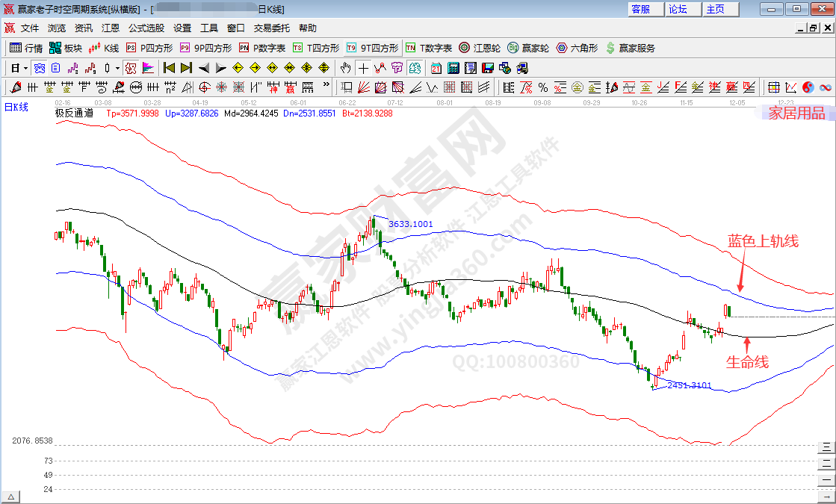
Task: Click the percent sign drawing tool
Action: [x=543, y=87]
